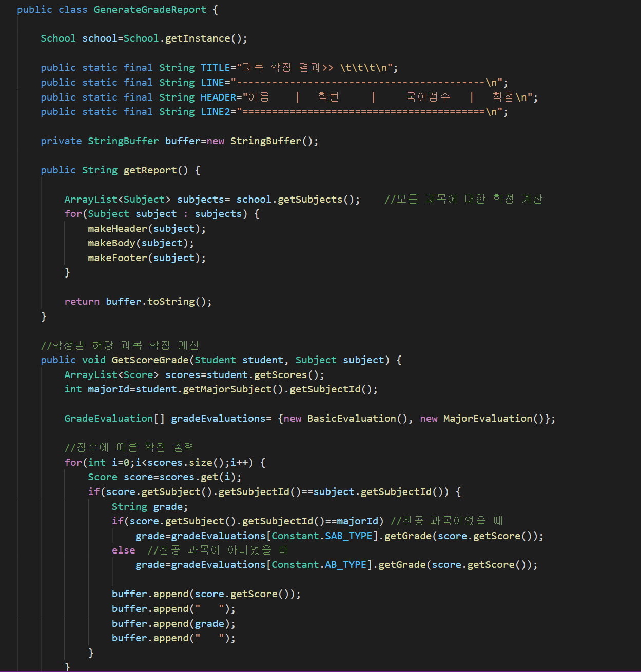Viewport: 641px width, 672px height.
Task: Click the getReport() method name
Action: click(x=156, y=170)
